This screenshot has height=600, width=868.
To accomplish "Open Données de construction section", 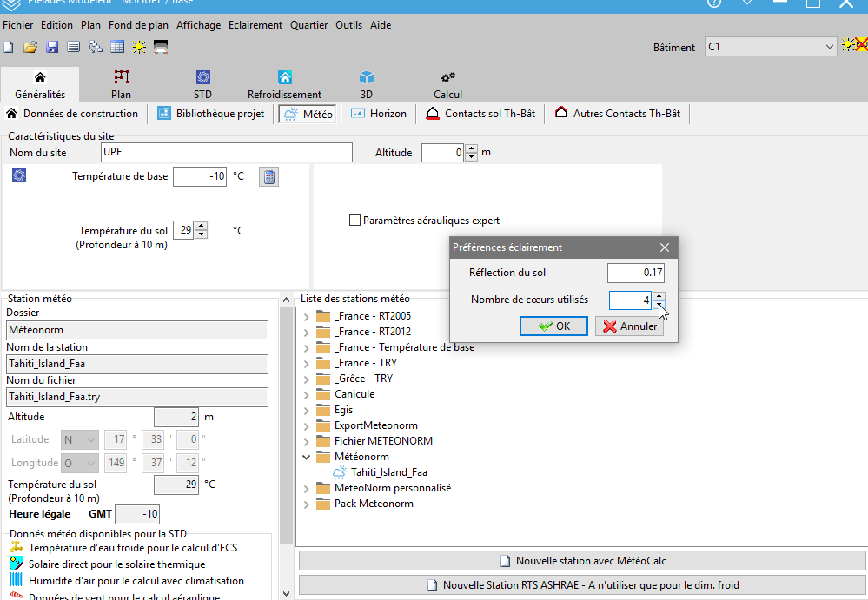I will 72,114.
